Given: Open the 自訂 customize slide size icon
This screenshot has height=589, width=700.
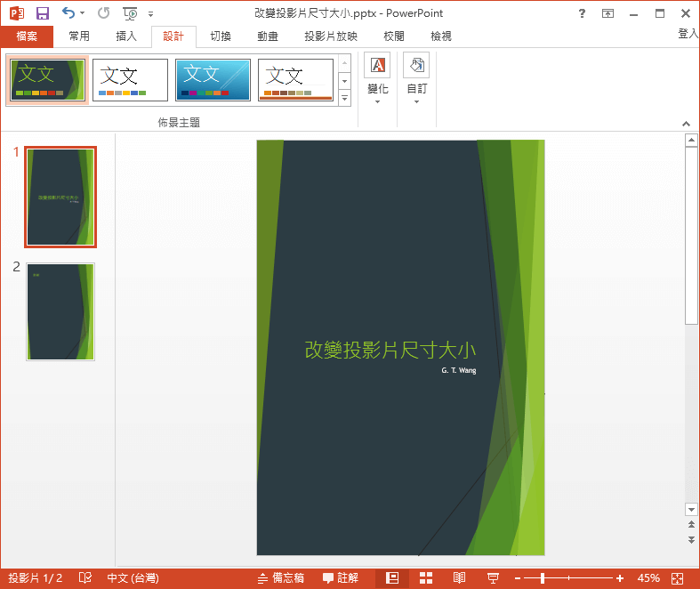Looking at the screenshot, I should point(416,65).
